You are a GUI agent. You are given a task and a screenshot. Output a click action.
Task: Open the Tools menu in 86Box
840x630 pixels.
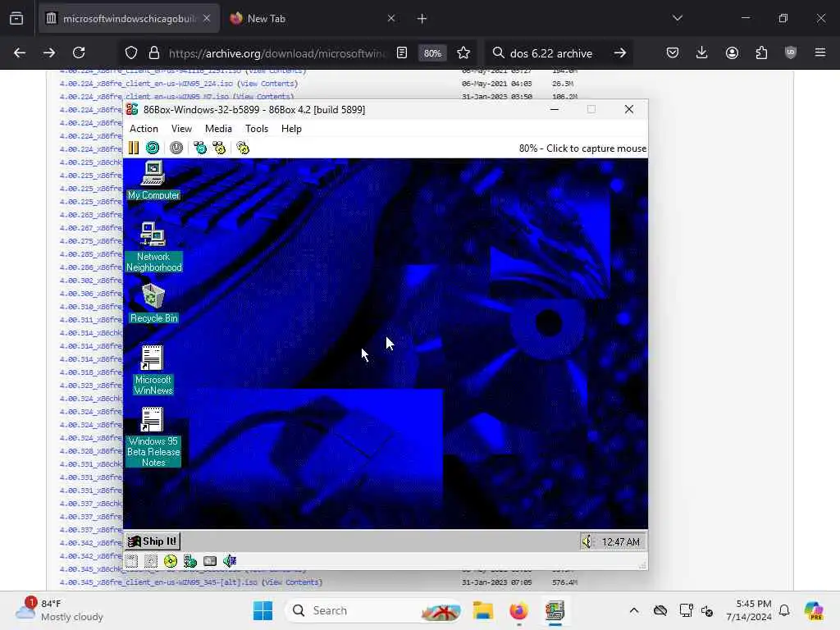257,129
